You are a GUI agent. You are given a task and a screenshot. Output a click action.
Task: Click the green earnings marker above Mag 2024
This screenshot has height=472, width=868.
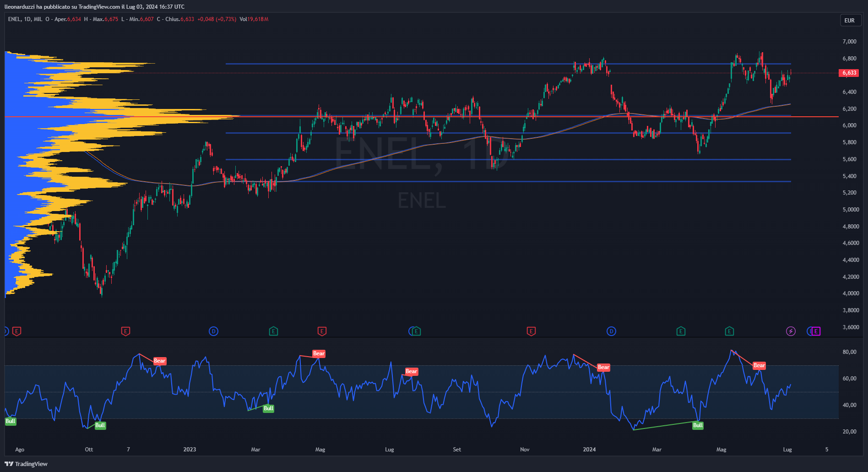point(729,331)
